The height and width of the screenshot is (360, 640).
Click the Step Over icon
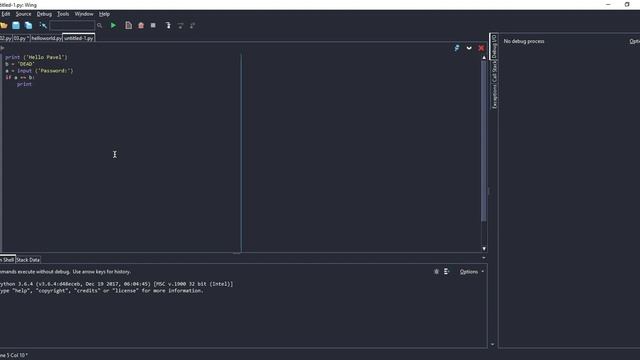point(180,25)
